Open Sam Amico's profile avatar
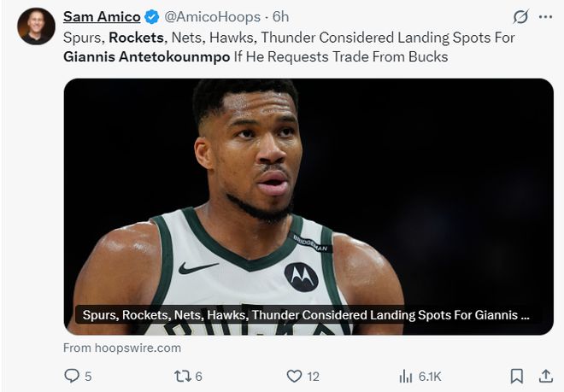Screen dimensions: 564x392 point(36,26)
